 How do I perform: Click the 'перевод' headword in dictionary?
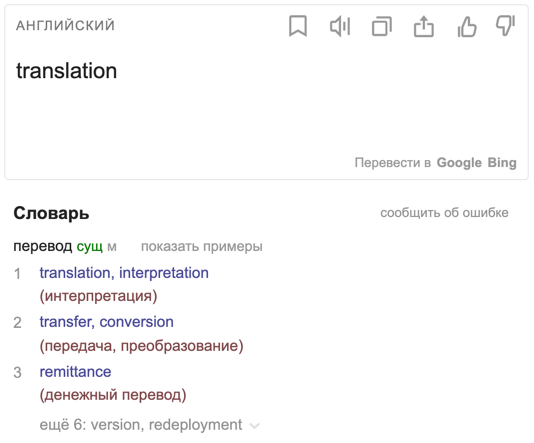point(43,246)
